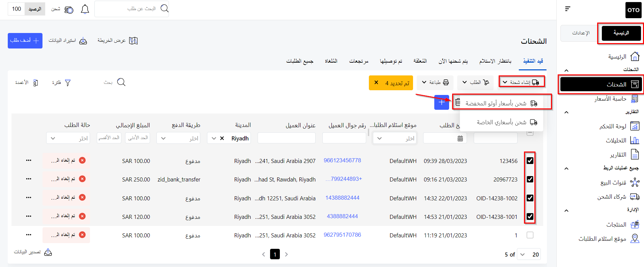Uncheck order 20967723 checkbox
The width and height of the screenshot is (644, 267).
point(530,179)
